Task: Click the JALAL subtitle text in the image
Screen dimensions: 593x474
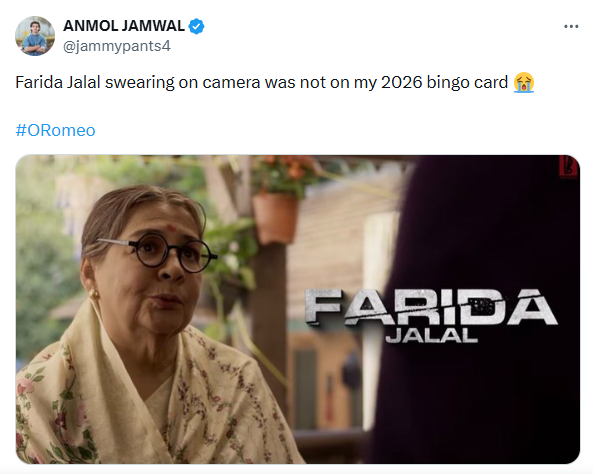Action: tap(432, 336)
